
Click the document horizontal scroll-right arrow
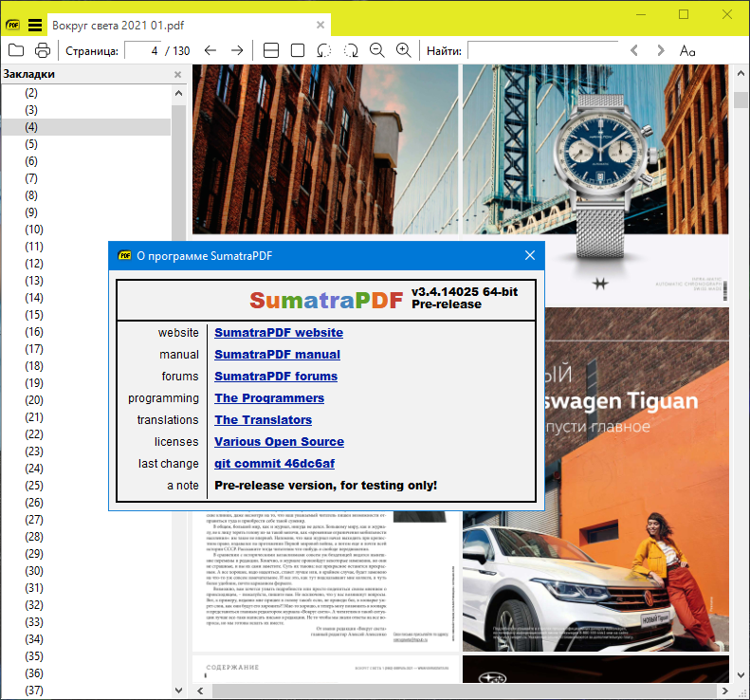[725, 691]
